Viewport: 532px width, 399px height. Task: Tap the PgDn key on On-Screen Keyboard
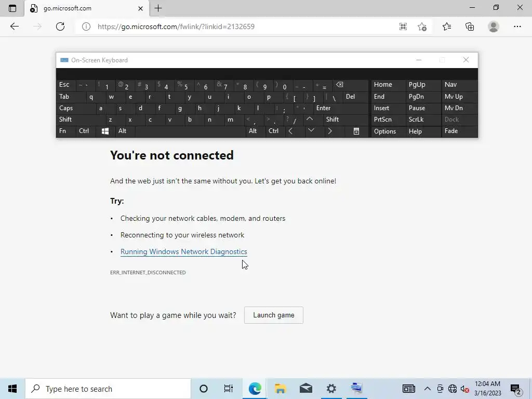(423, 97)
